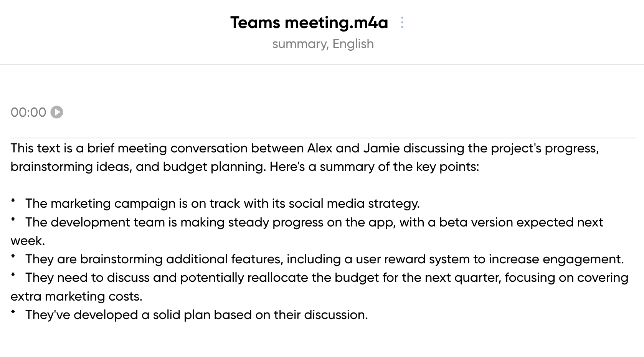The image size is (644, 357).
Task: Click the development team beta version bullet
Action: point(307,231)
